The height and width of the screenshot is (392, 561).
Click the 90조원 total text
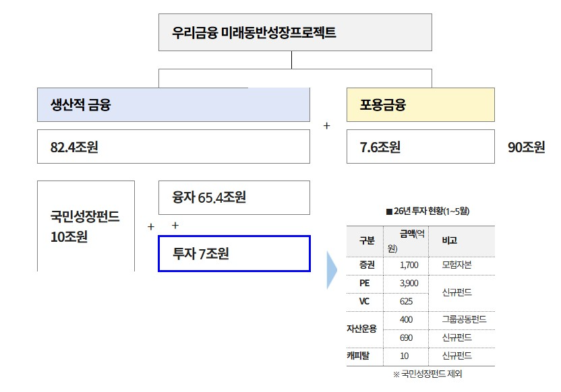pyautogui.click(x=527, y=147)
